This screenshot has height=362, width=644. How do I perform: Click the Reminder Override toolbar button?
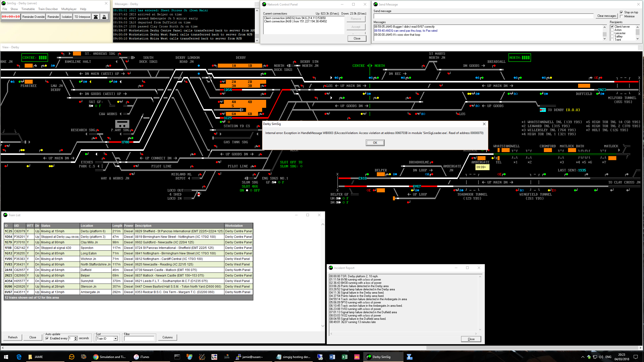pos(33,17)
